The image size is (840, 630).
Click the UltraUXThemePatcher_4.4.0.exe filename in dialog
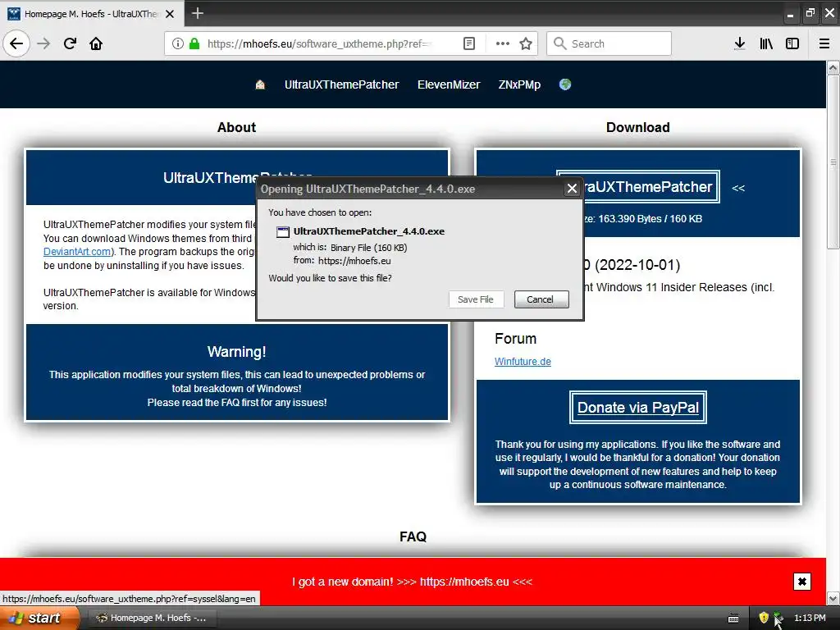click(x=369, y=231)
